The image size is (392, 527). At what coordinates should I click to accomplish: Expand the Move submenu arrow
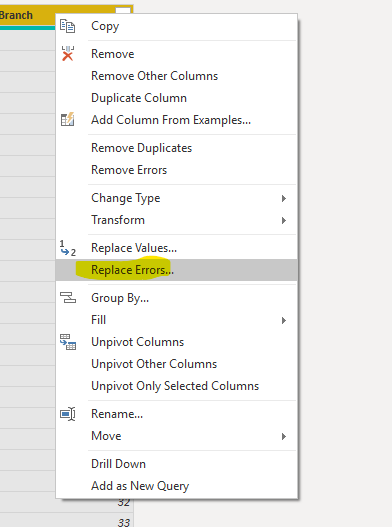coord(284,436)
